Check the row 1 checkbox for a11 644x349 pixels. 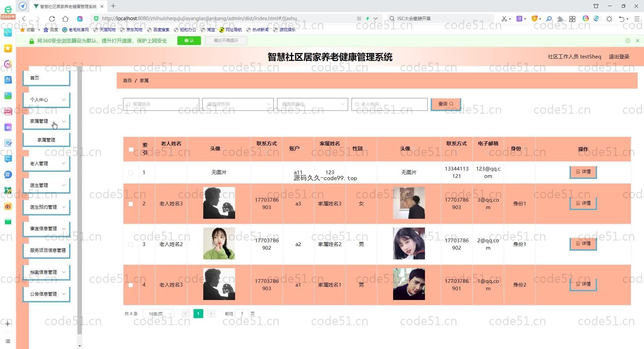[131, 173]
